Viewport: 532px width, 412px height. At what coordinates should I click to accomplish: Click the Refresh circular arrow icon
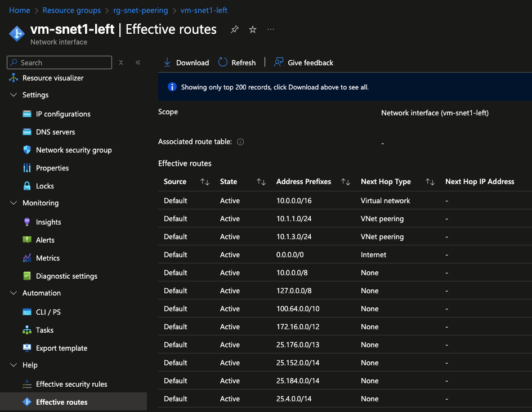tap(222, 62)
